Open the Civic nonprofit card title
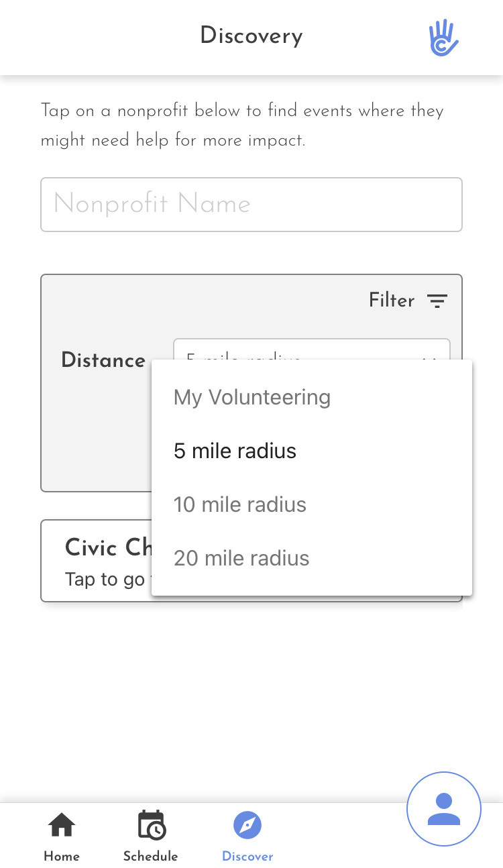This screenshot has width=503, height=868. [x=107, y=547]
